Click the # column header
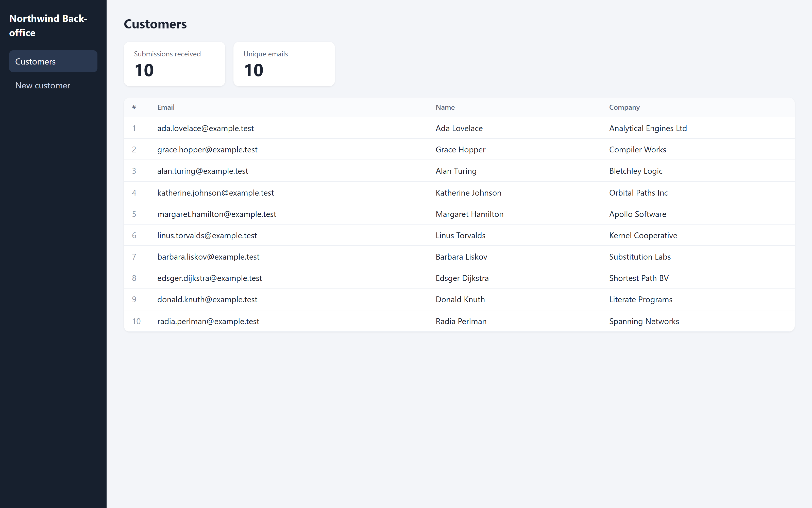 (x=134, y=107)
